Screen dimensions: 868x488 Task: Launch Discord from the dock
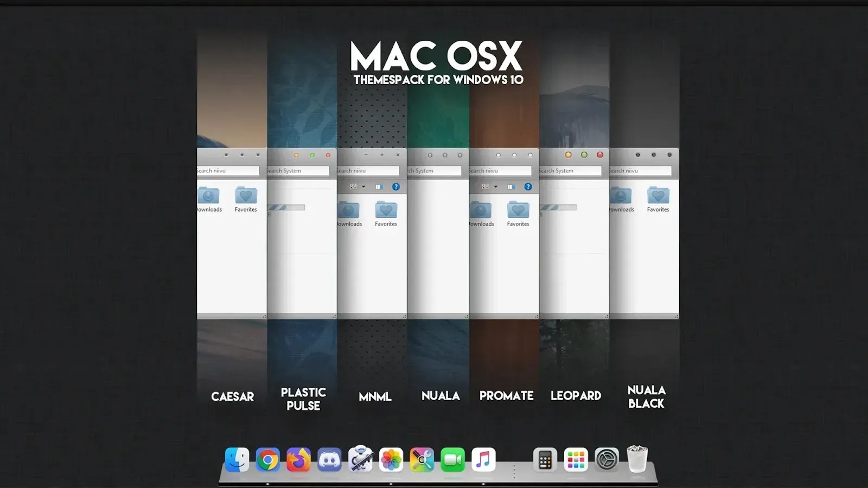click(x=329, y=460)
